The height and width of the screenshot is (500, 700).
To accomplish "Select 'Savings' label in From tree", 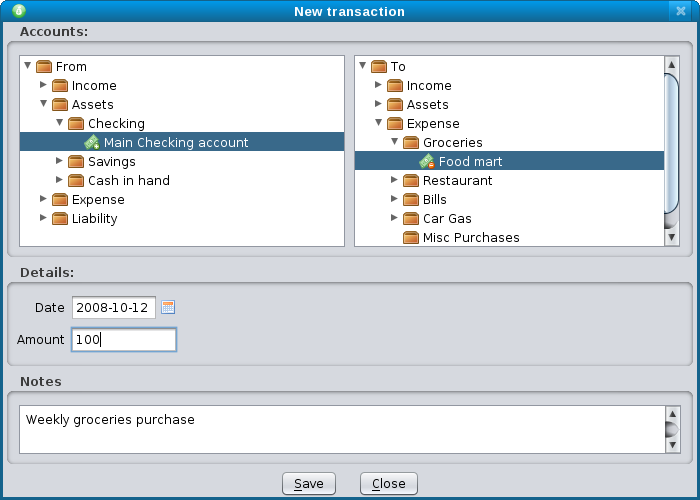I will 112,162.
